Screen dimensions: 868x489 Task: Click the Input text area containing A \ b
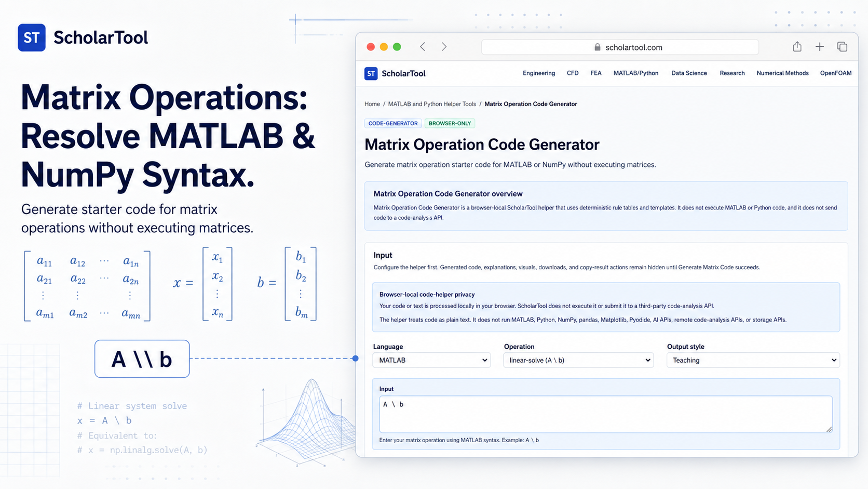606,414
